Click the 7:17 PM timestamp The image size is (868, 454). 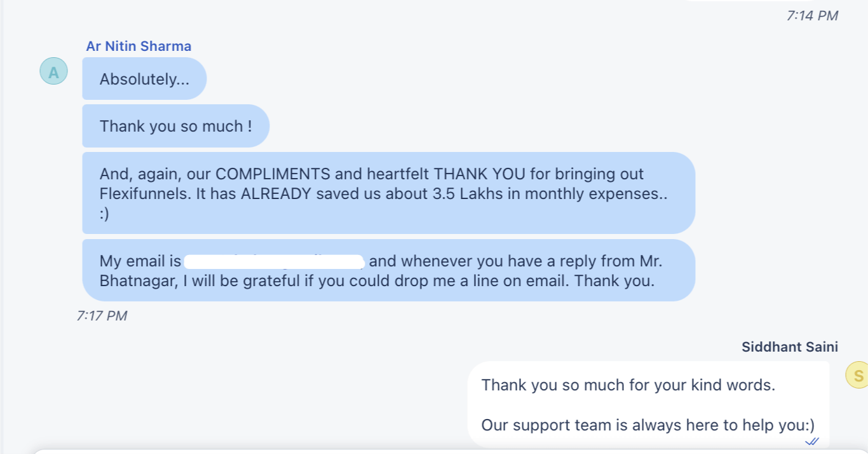[x=102, y=315]
